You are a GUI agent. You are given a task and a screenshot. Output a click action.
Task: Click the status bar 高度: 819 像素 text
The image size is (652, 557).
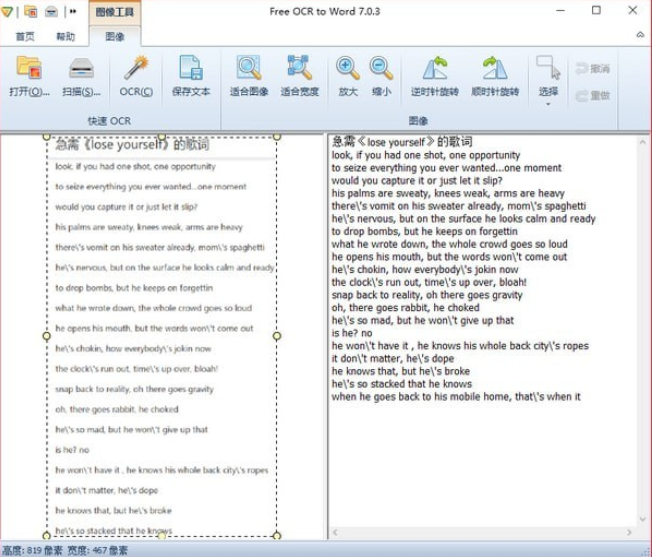pos(32,551)
